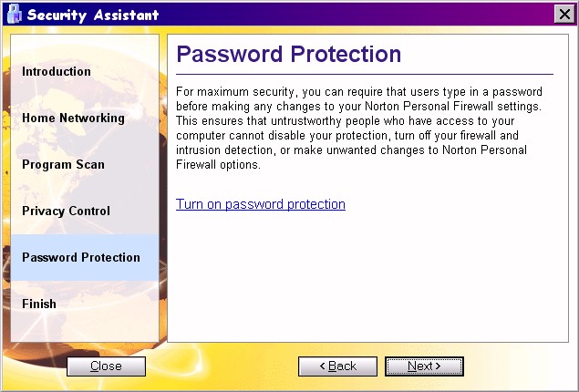Click the description paragraph about firewall settings

tap(359, 128)
